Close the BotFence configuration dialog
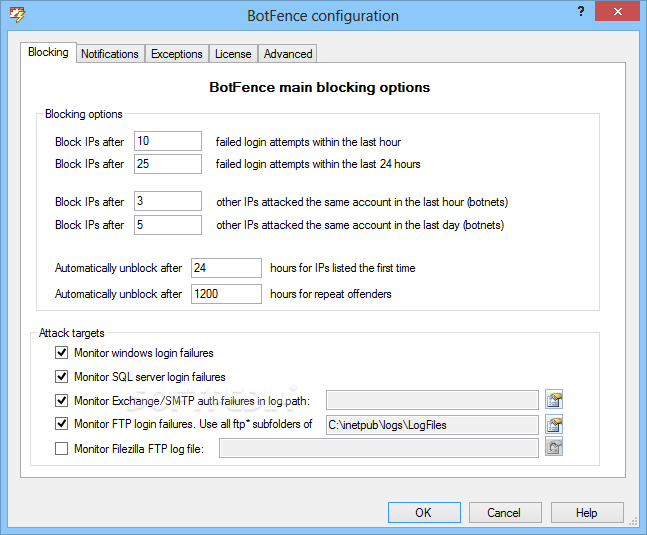The width and height of the screenshot is (647, 535). point(617,11)
